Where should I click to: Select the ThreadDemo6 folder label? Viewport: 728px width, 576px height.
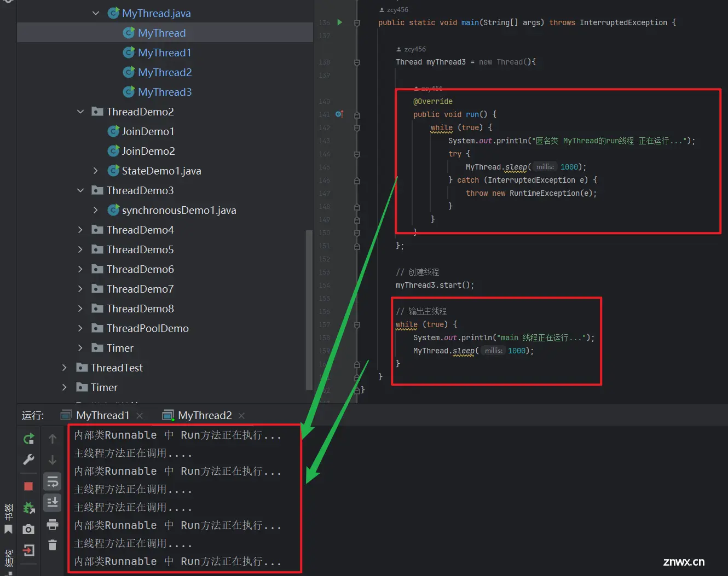140,269
